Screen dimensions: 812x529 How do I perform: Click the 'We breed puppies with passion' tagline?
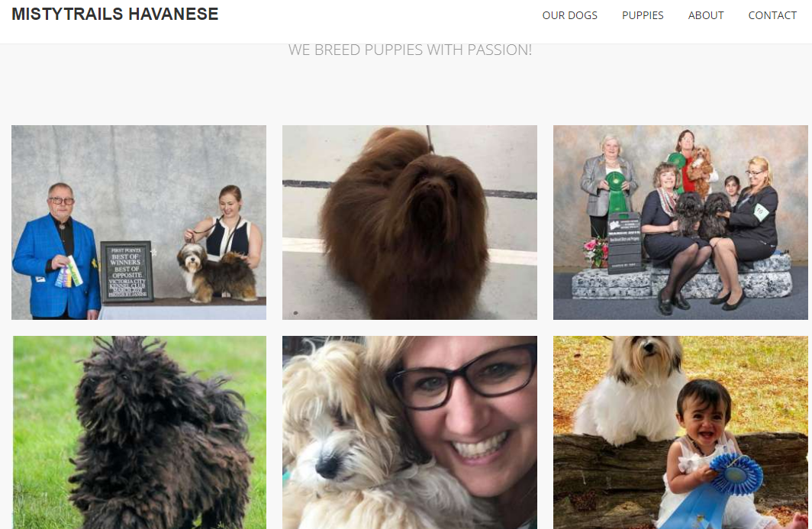410,50
